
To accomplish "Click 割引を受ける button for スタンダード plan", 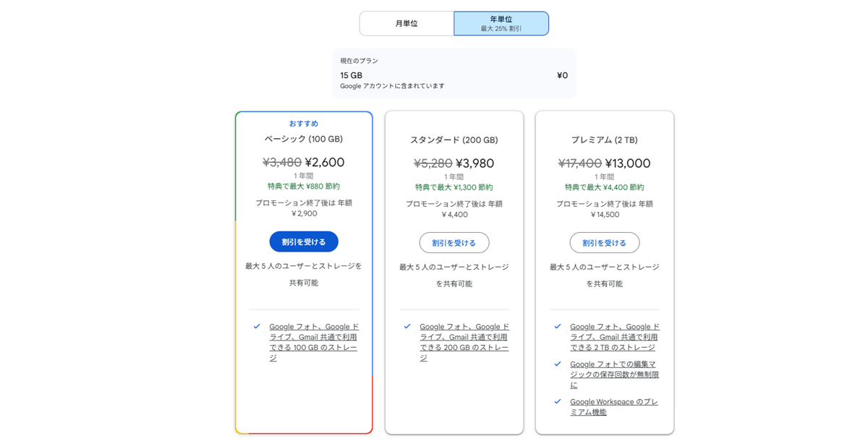I will click(x=454, y=243).
